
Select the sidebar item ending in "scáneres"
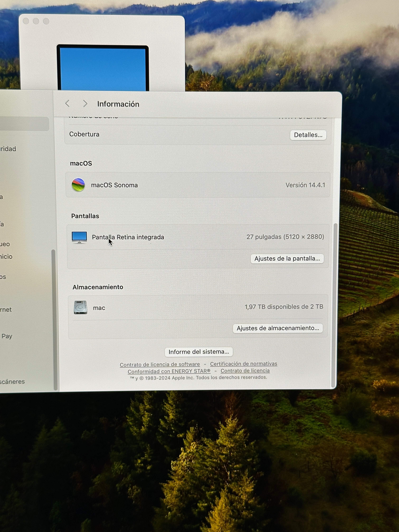(12, 381)
